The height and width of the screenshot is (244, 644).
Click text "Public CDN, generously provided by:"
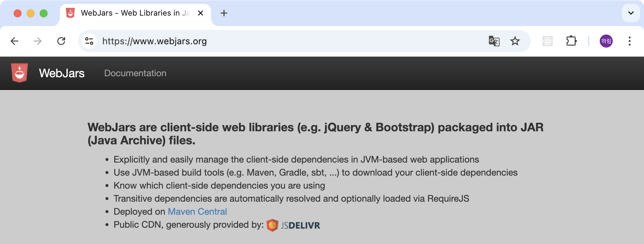(x=189, y=224)
